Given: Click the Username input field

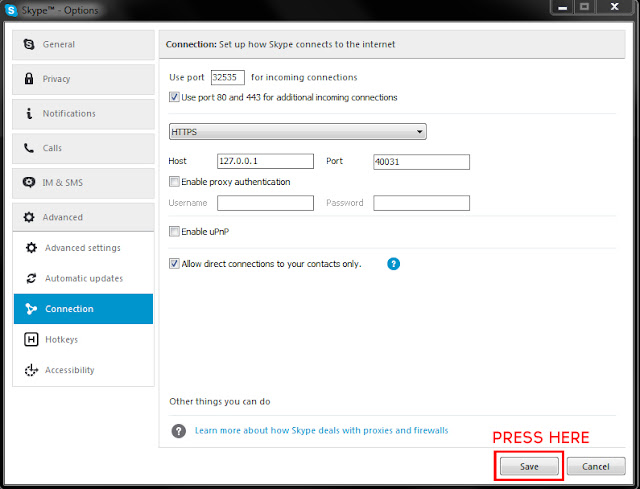Looking at the screenshot, I should coord(265,203).
